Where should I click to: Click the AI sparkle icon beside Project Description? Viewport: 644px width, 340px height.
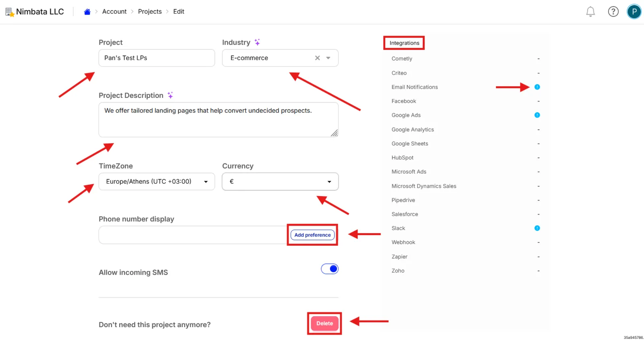click(170, 95)
